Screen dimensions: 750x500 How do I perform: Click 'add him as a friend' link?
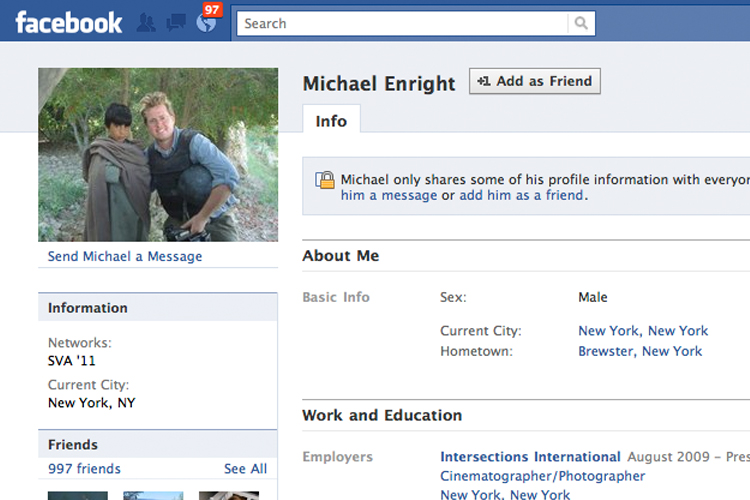point(521,195)
